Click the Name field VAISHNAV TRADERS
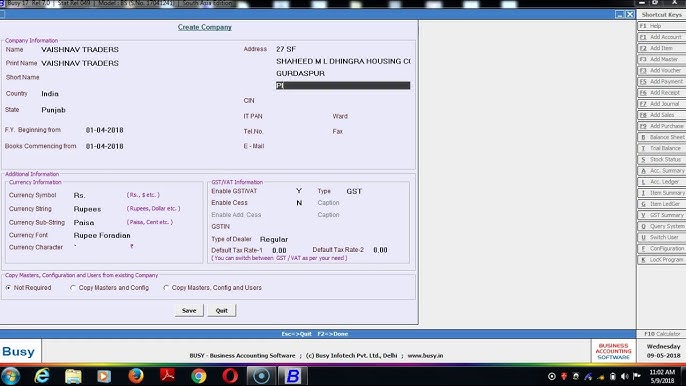 click(x=80, y=49)
